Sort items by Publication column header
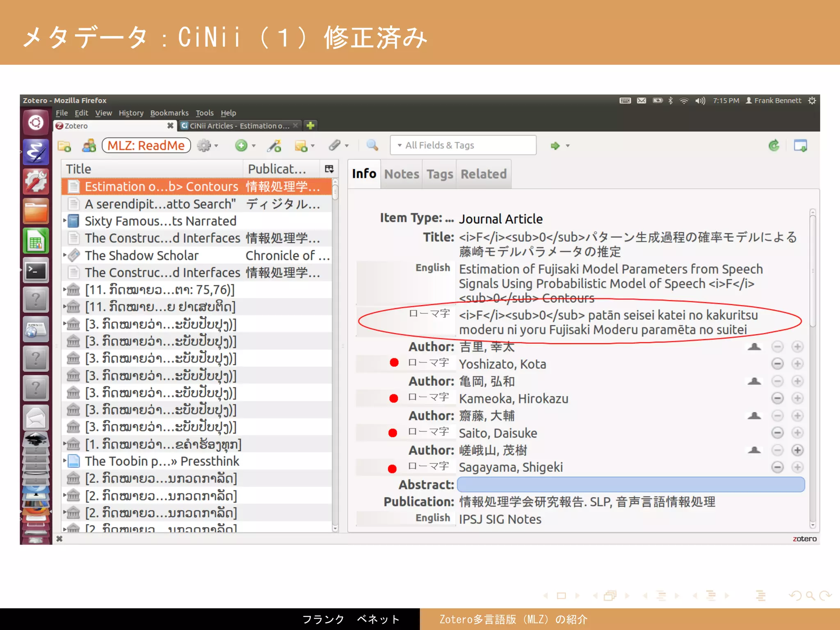The image size is (840, 630). (x=281, y=169)
